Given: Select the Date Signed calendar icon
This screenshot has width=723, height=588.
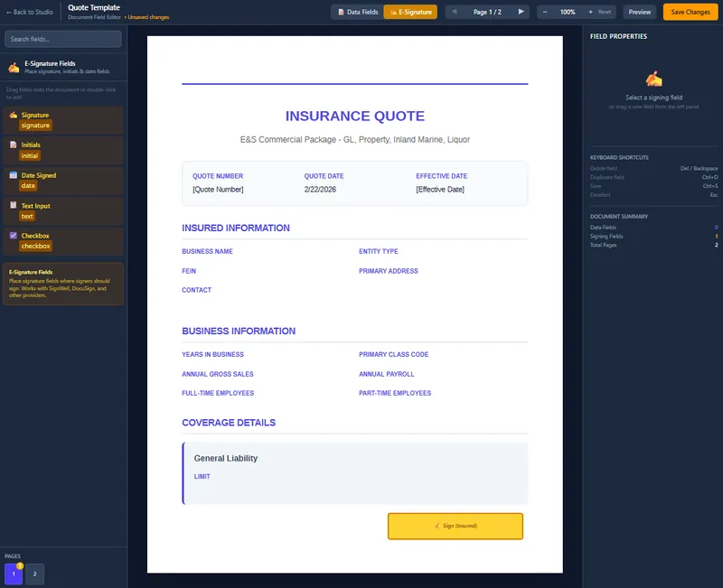Looking at the screenshot, I should [x=14, y=175].
